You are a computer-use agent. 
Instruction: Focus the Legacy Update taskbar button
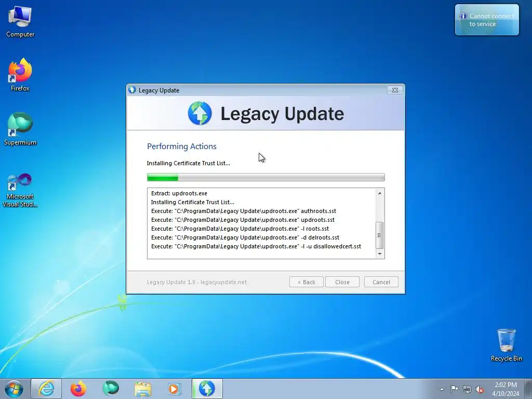pyautogui.click(x=207, y=389)
